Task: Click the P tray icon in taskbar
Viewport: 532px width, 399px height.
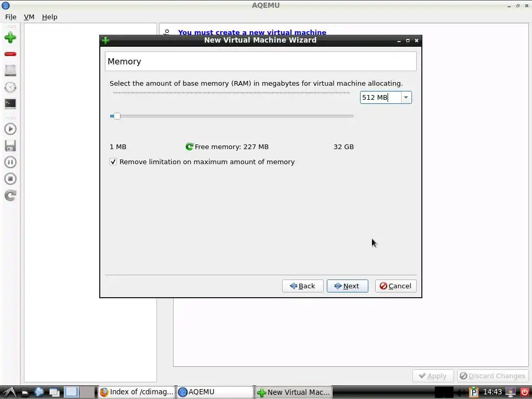Action: point(473,392)
